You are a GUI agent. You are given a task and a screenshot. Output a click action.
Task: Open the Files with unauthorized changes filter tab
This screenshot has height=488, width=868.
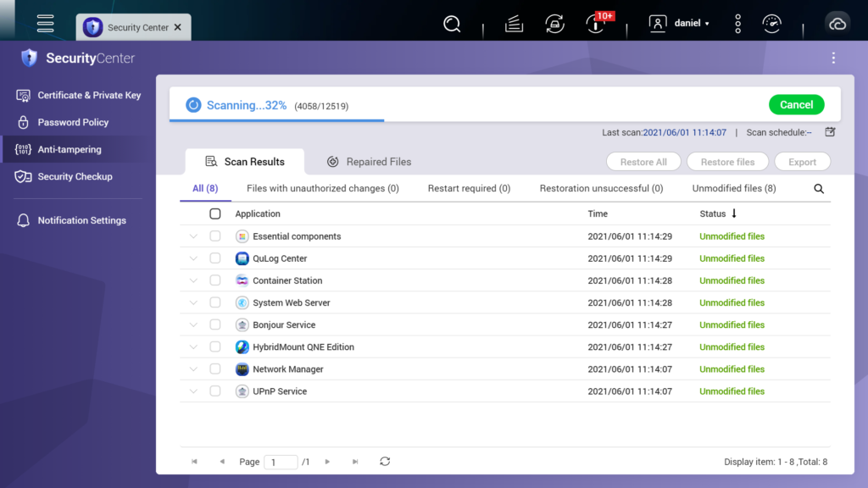(323, 188)
